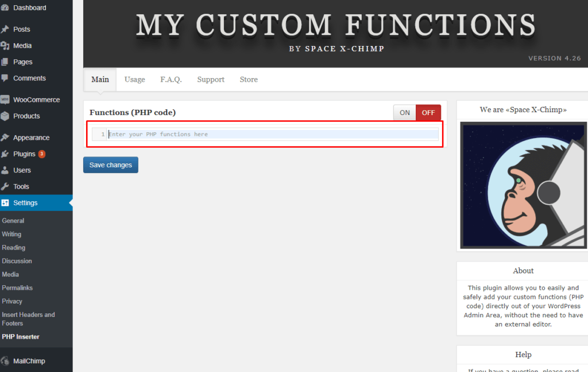This screenshot has width=588, height=372.
Task: Open PHP Inserter settings submenu link
Action: 21,337
